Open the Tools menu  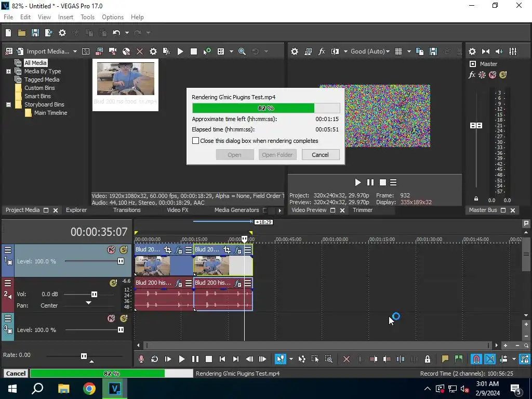pos(87,17)
